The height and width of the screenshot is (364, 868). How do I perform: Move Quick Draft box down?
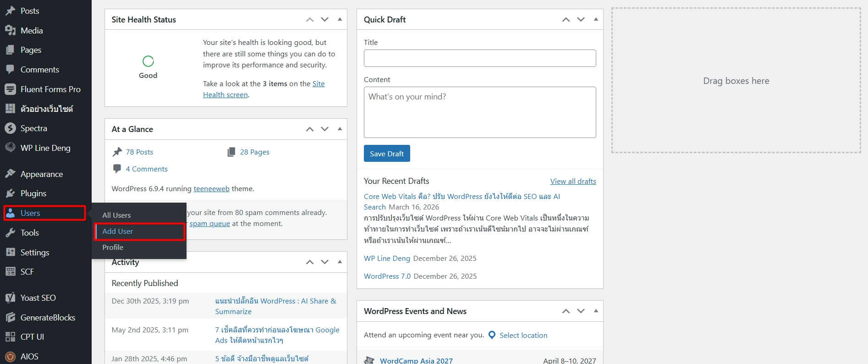[x=581, y=19]
